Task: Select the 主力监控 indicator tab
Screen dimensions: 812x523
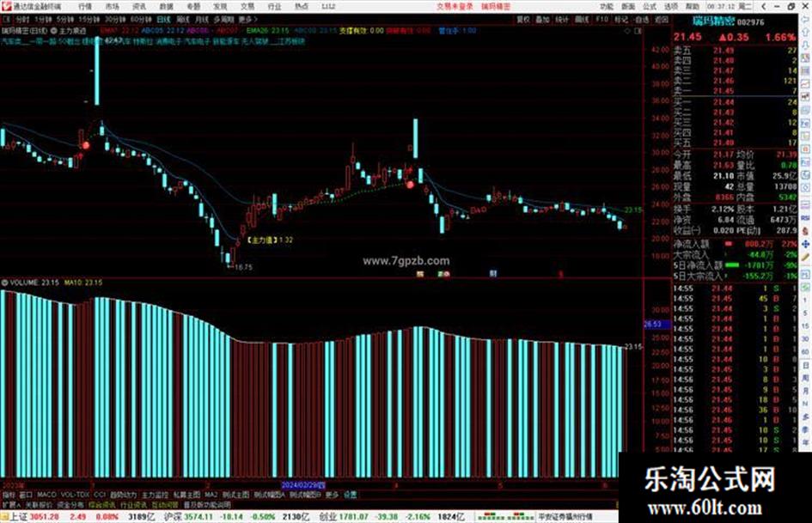Action: pos(155,495)
